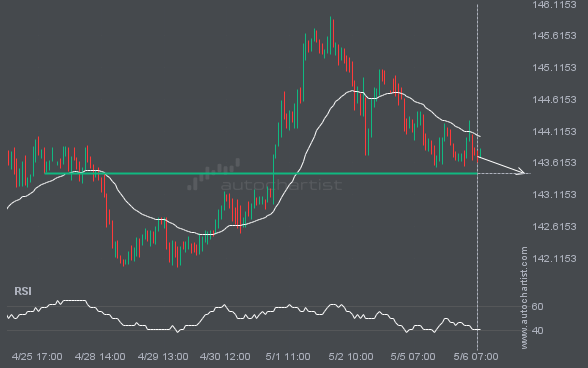Image resolution: width=588 pixels, height=368 pixels.
Task: Click the RSI 60 level label
Action: [537, 307]
